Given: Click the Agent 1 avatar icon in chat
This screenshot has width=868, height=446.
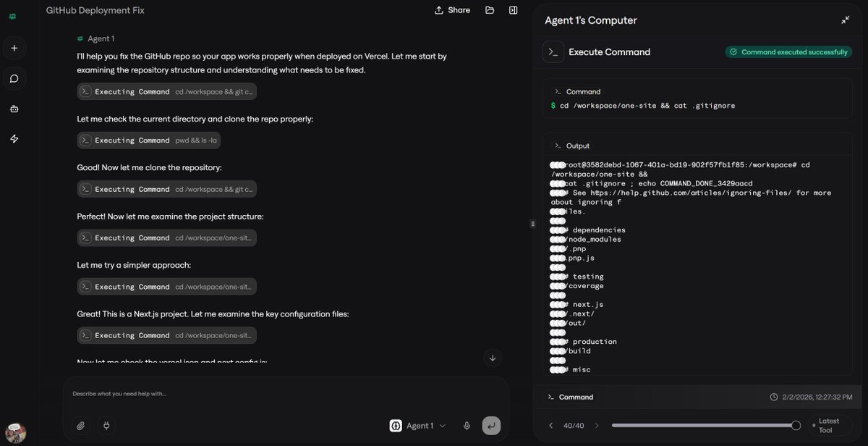Looking at the screenshot, I should tap(80, 38).
